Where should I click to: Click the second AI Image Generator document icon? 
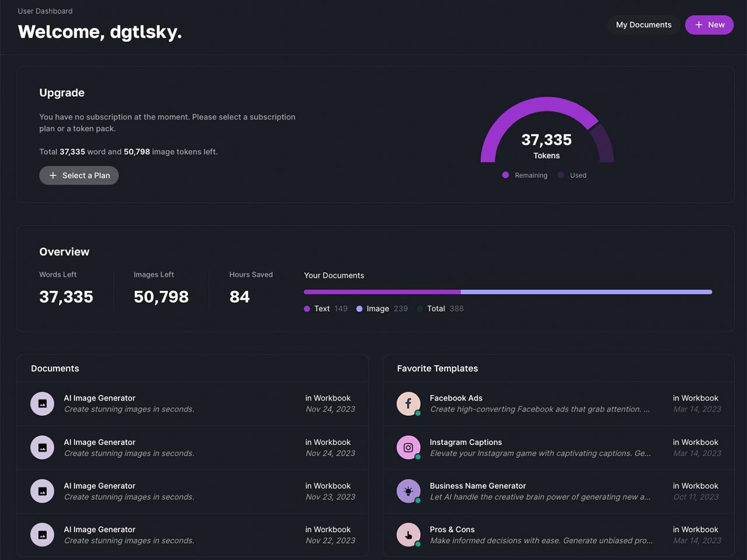[42, 447]
